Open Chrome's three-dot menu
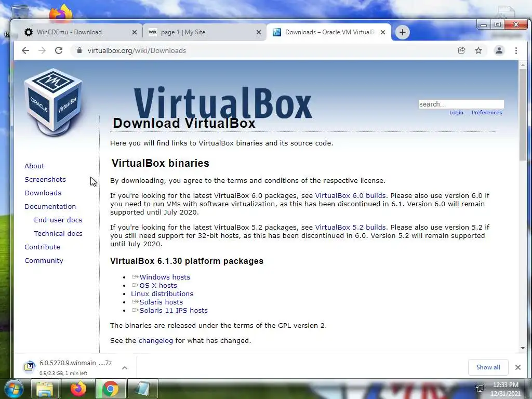Screen dimensions: 532x399 coord(516,50)
